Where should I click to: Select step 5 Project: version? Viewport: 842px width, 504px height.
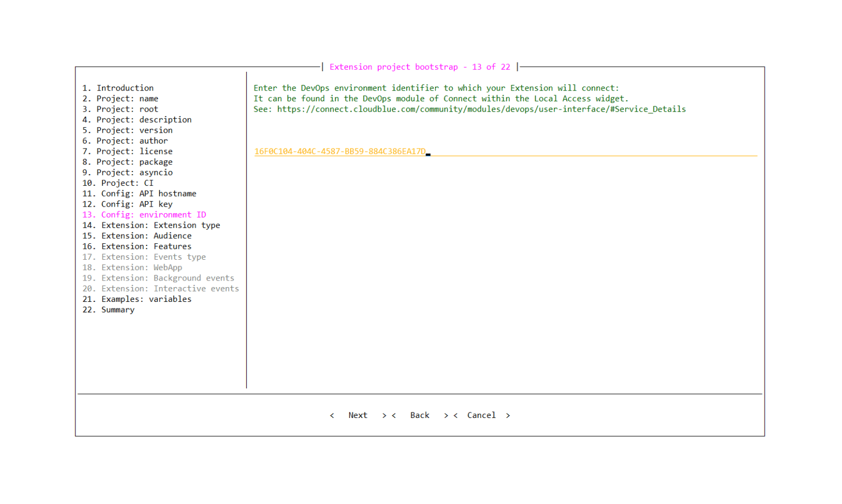click(x=127, y=130)
